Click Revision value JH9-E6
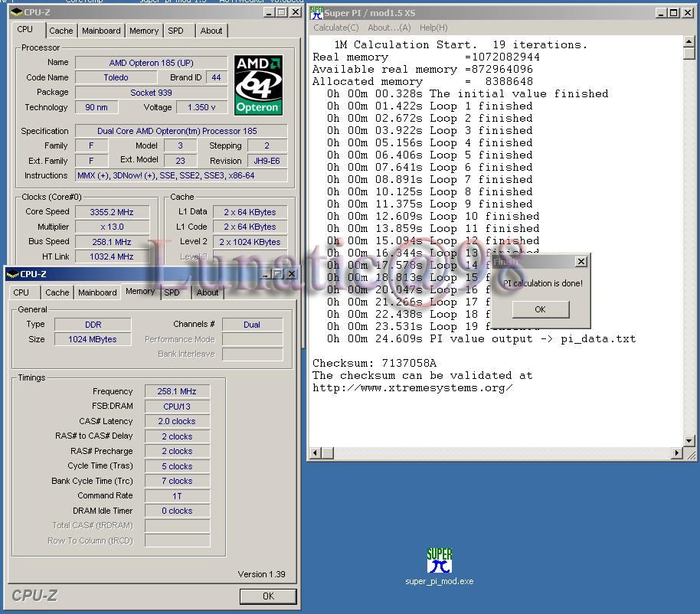 pyautogui.click(x=267, y=161)
